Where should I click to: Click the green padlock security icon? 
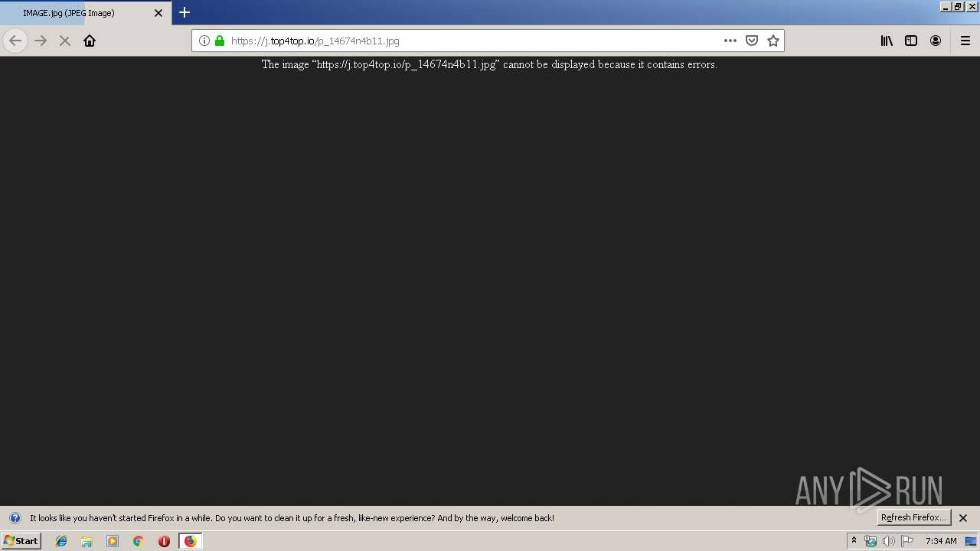click(x=220, y=41)
